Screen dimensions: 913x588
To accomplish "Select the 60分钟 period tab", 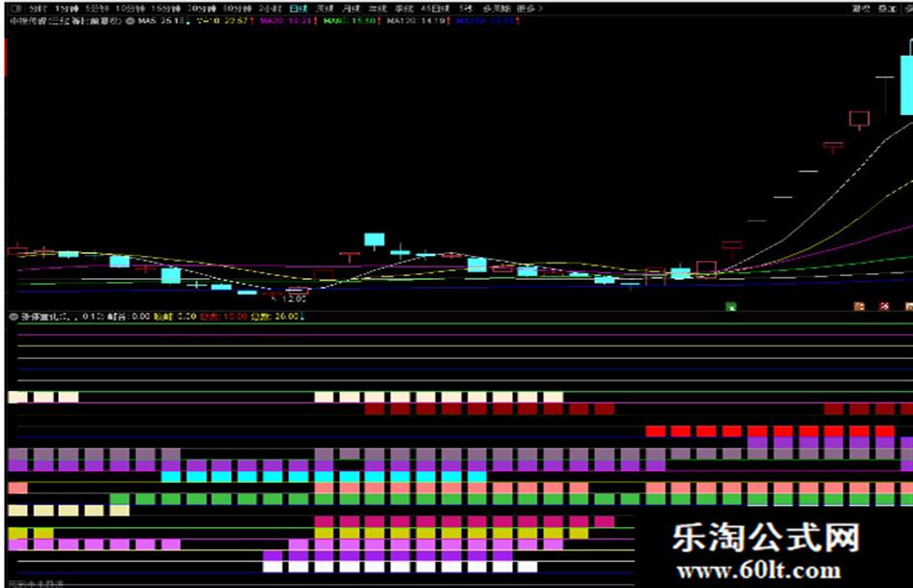I will 238,9.
